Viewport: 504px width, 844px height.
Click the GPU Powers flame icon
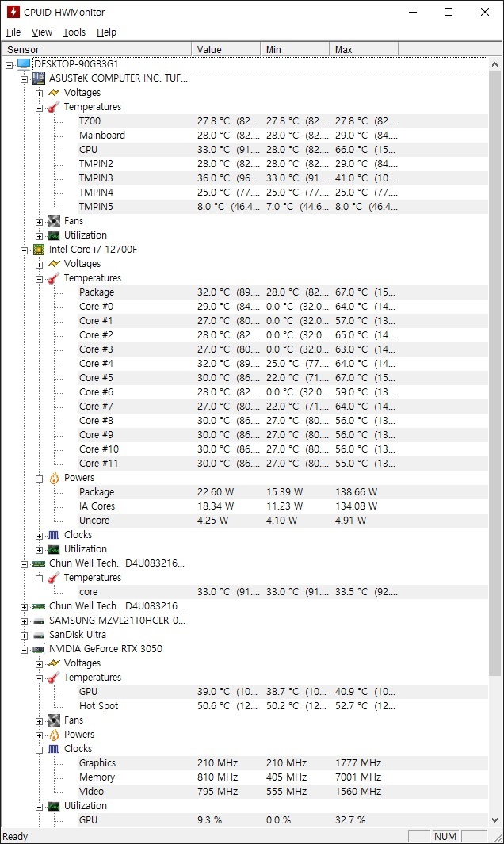coord(54,735)
